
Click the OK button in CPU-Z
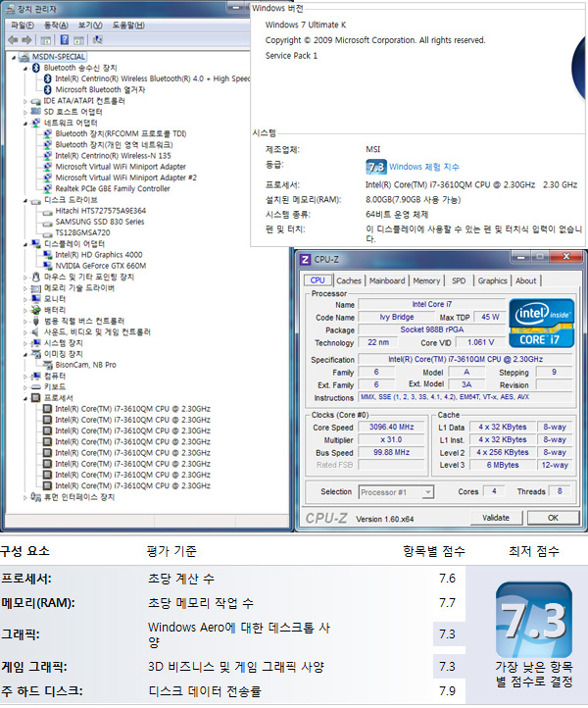click(x=553, y=518)
